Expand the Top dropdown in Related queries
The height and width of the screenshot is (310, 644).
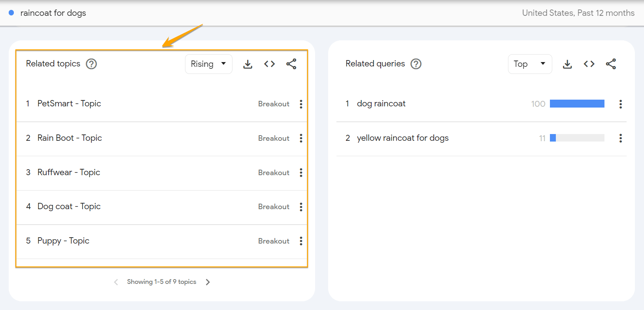click(529, 64)
